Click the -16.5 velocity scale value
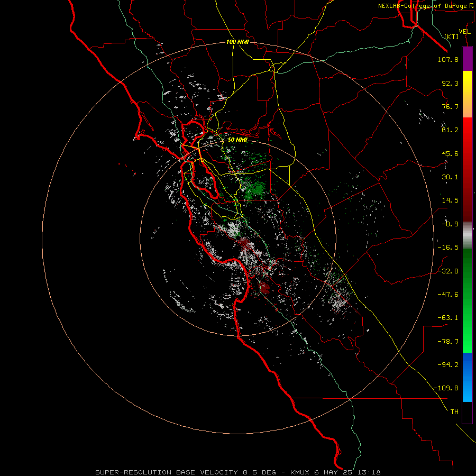The height and width of the screenshot is (476, 476). (448, 248)
